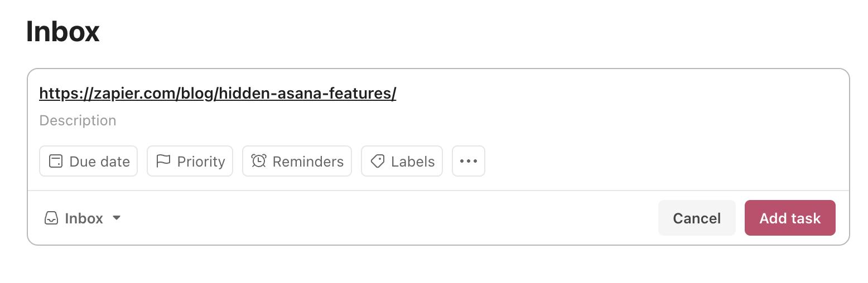Click empty footer area left of Cancel

390,218
